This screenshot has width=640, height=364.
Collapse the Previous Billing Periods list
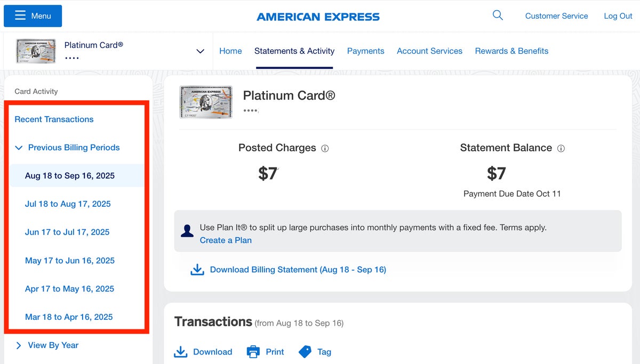(19, 148)
